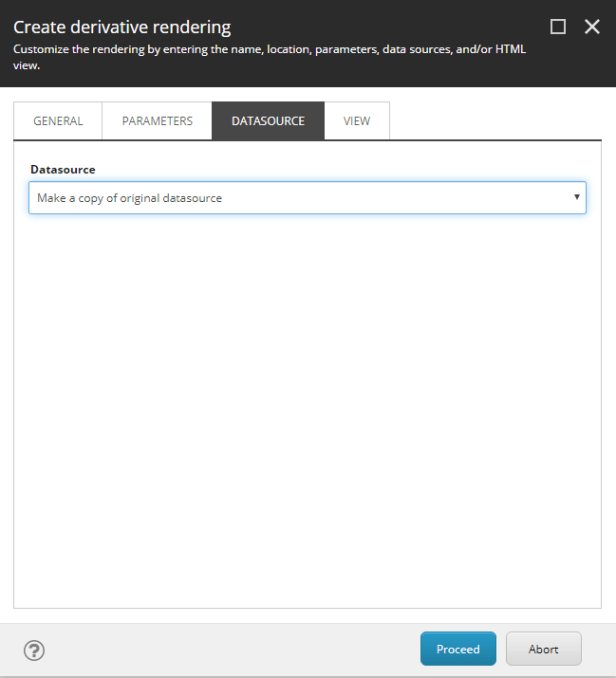This screenshot has height=678, width=616.
Task: Open help via the question mark icon
Action: click(34, 650)
